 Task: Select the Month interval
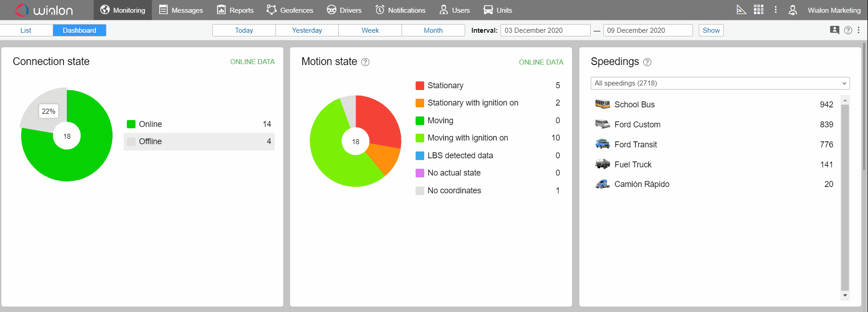433,30
